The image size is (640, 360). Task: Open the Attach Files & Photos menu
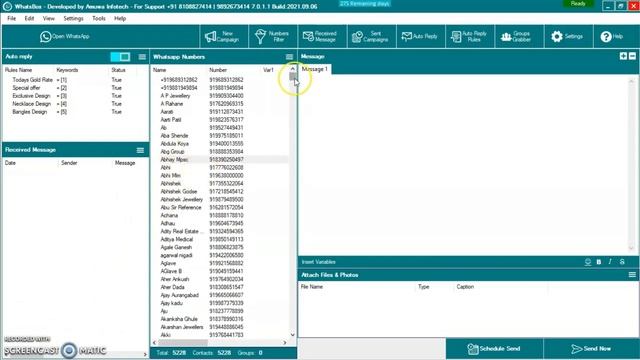632,275
